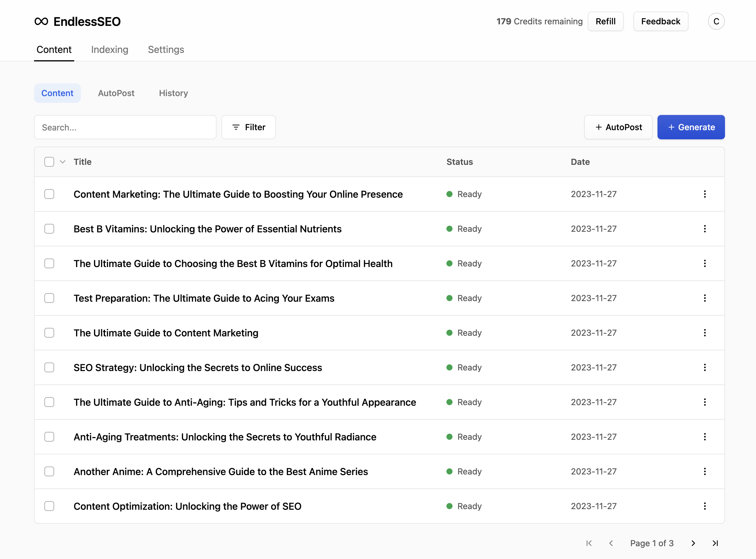Open the Filter options
The width and height of the screenshot is (756, 559).
click(248, 127)
